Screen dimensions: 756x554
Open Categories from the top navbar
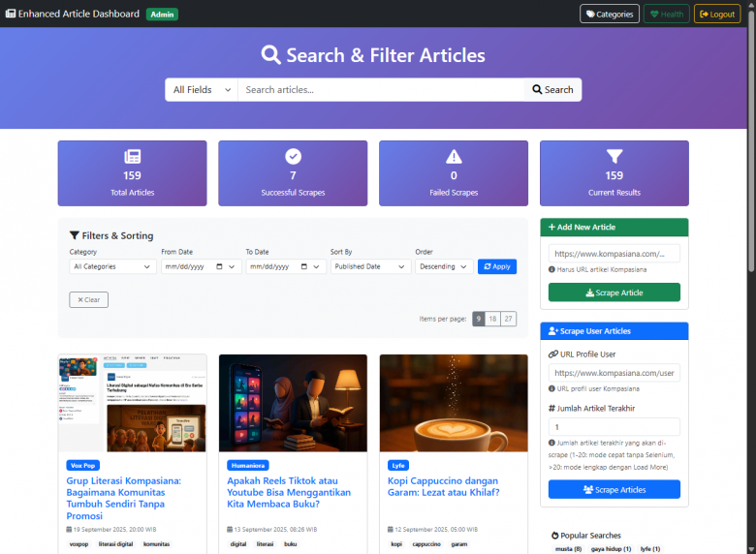[x=610, y=15]
